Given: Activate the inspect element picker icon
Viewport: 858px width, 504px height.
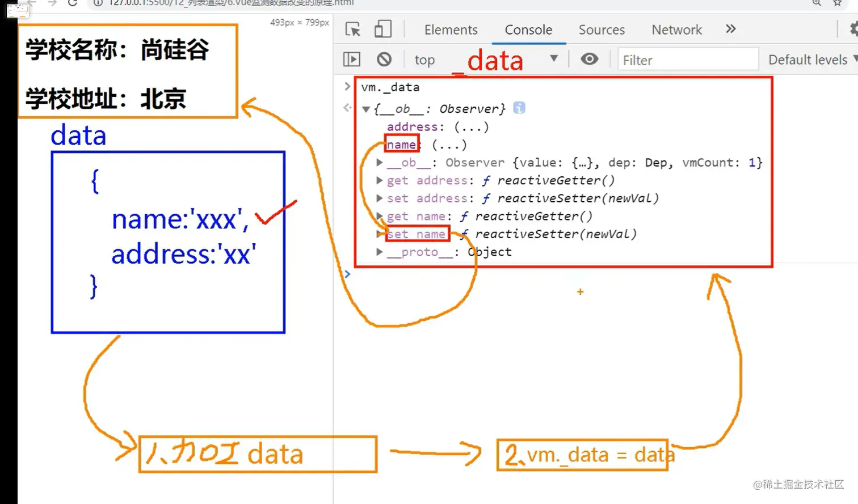Looking at the screenshot, I should point(352,29).
